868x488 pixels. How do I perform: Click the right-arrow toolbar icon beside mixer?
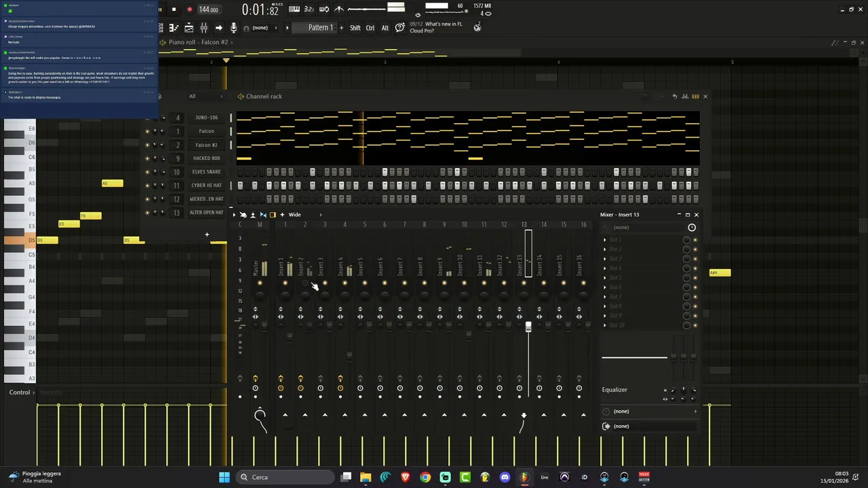pyautogui.click(x=218, y=28)
